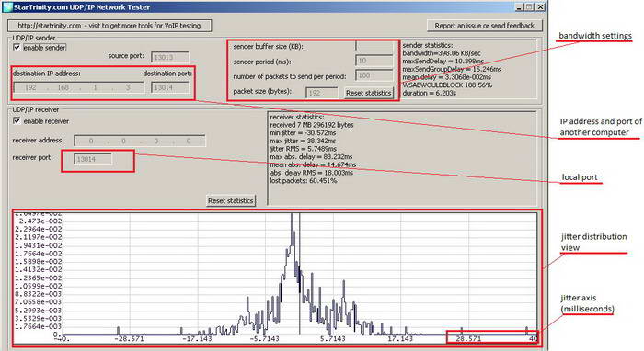
Task: Select the bandwidth=398.06 KB/sec statistic
Action: pyautogui.click(x=442, y=53)
